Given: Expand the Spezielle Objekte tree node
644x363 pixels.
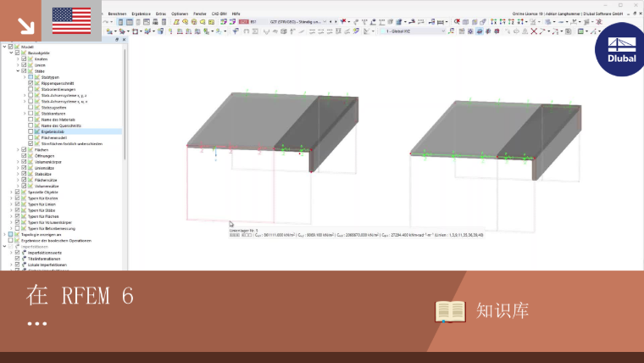Looking at the screenshot, I should point(11,192).
